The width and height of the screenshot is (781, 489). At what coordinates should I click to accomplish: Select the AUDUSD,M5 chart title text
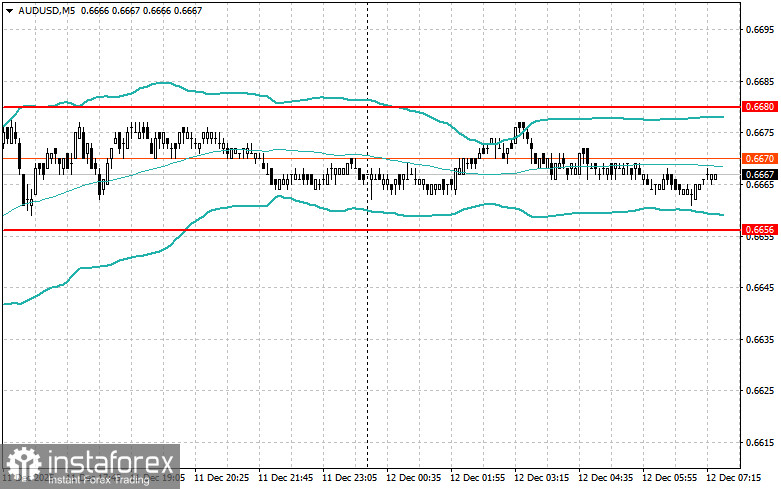click(46, 10)
